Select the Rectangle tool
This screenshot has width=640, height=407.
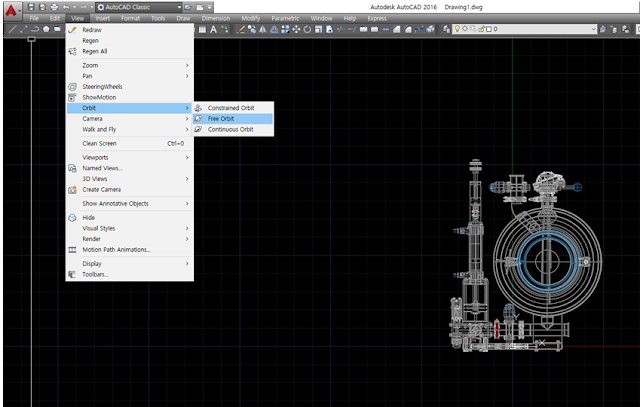[57, 29]
